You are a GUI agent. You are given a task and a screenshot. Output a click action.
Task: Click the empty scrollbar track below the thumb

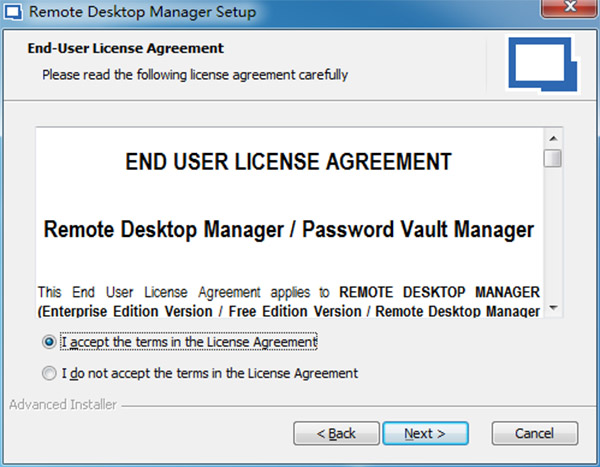click(553, 240)
